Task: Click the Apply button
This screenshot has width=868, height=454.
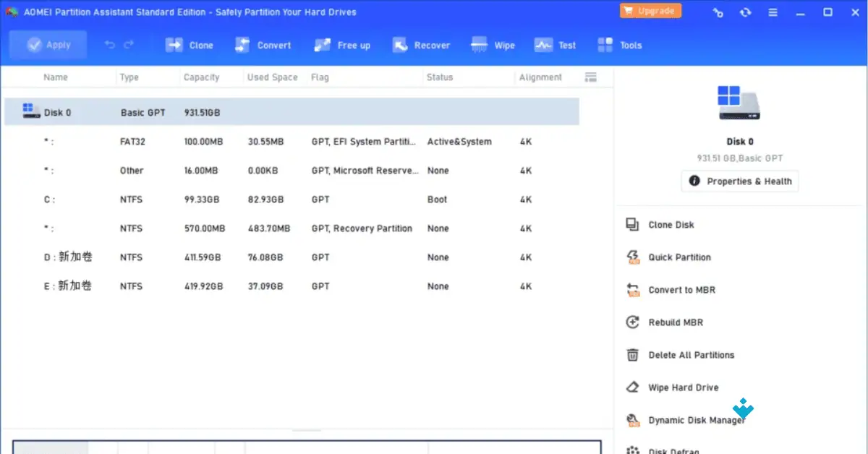Action: pos(48,44)
